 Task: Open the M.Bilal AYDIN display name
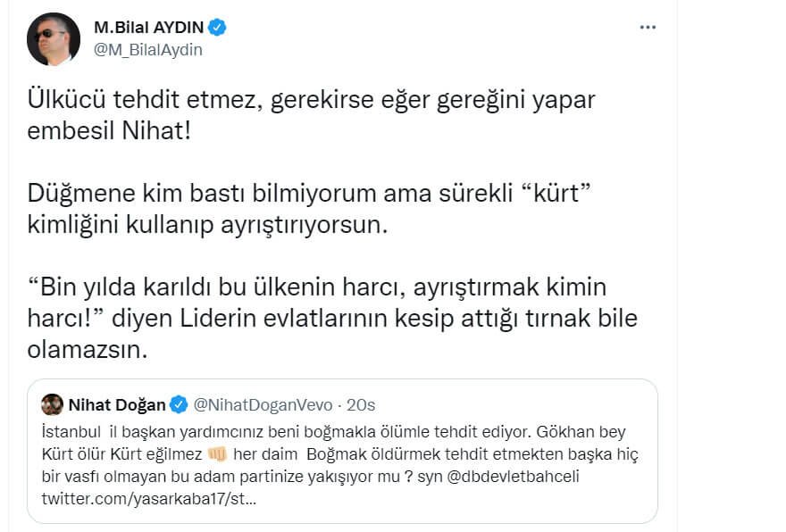click(x=148, y=28)
